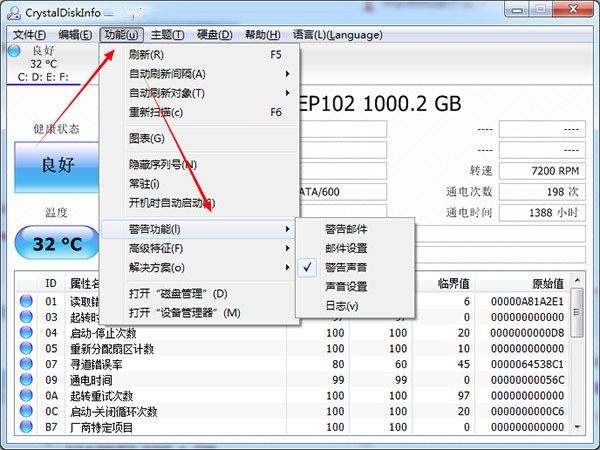Select row 启动-关闭循环次数
Viewport: 600px width, 450px height.
pyautogui.click(x=293, y=411)
